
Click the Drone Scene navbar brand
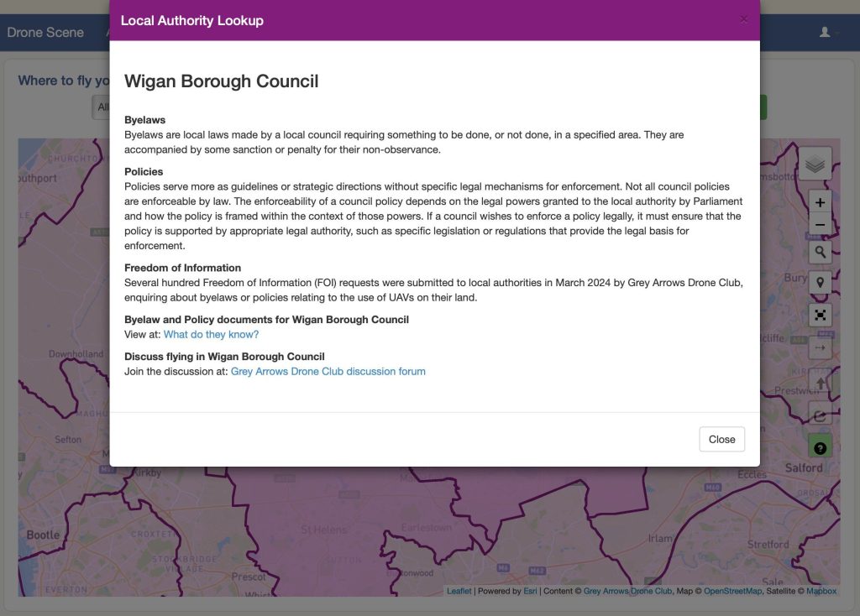[x=45, y=33]
